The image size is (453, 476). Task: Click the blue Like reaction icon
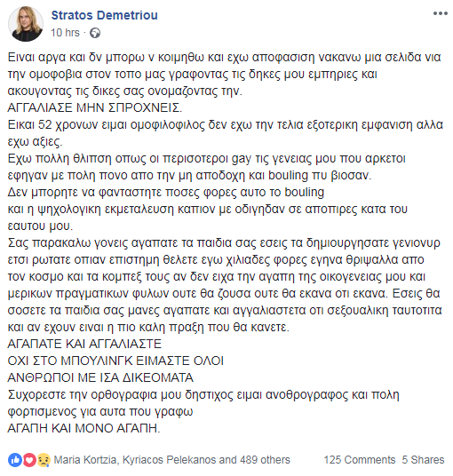coord(15,460)
